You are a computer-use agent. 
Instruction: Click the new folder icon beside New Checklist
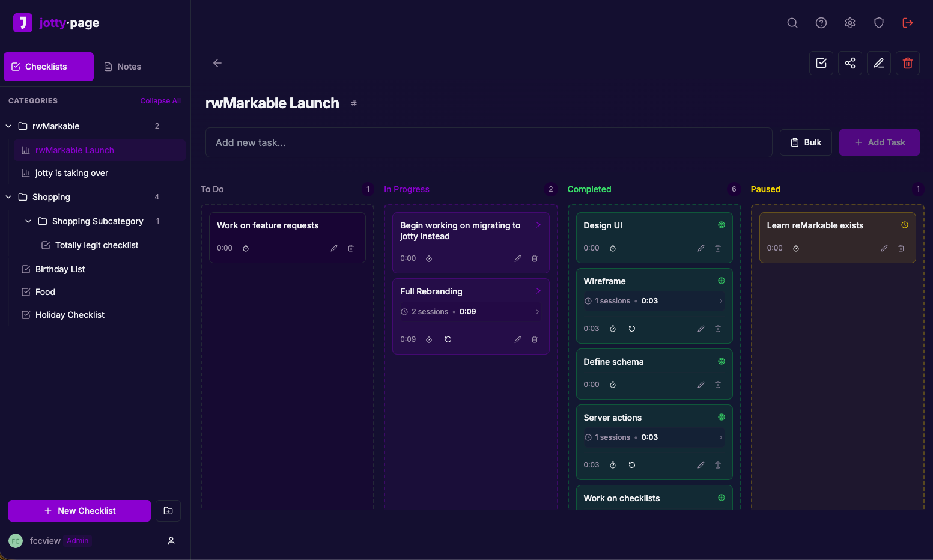point(168,511)
